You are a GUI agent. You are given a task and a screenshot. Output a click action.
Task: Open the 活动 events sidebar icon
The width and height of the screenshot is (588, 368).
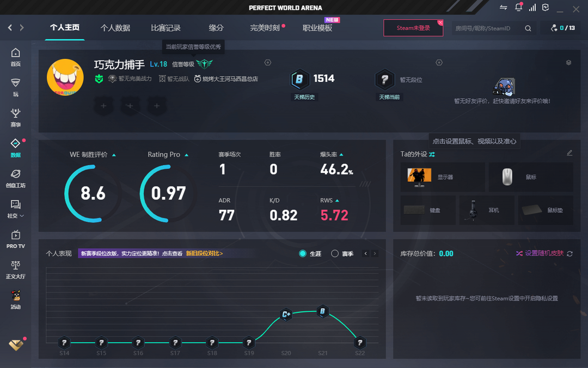click(15, 300)
